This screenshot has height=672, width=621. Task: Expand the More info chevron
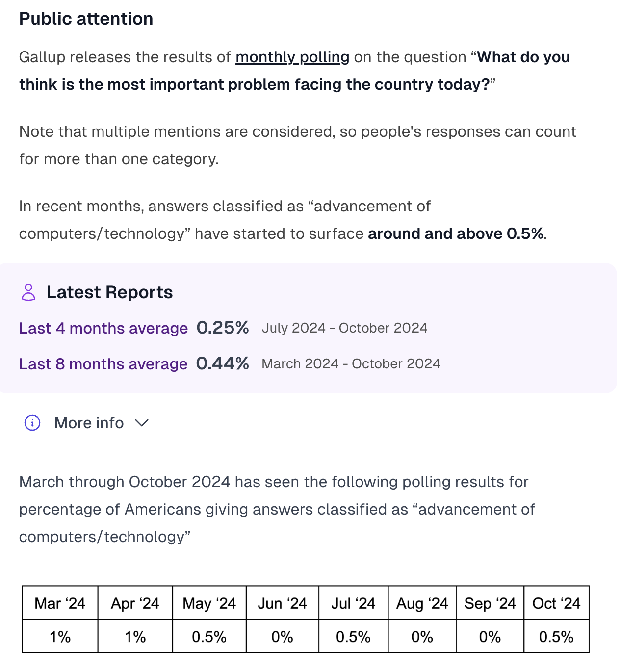[141, 423]
